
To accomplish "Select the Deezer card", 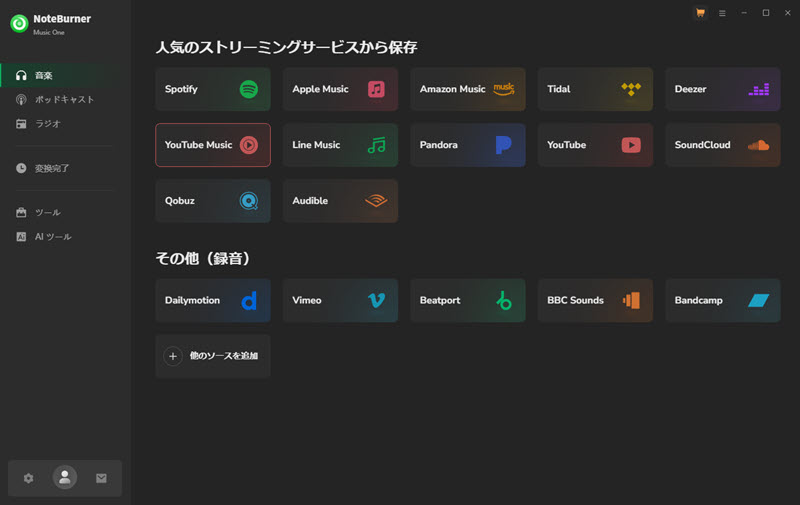I will click(723, 89).
